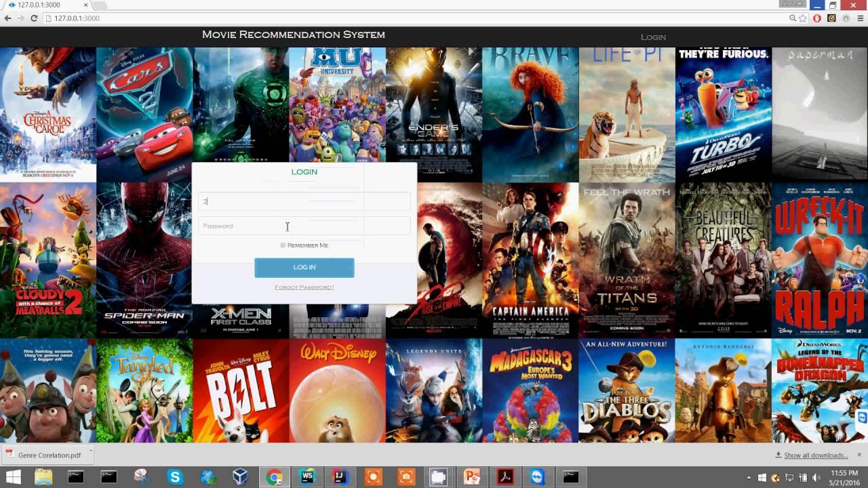Open the Norton checkmark extension icon

pyautogui.click(x=831, y=18)
